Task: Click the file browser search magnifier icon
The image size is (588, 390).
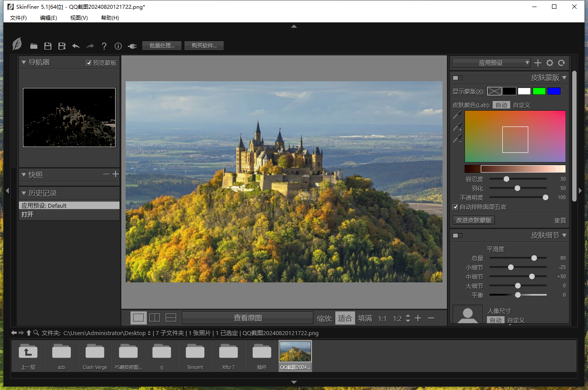Action: coord(36,333)
